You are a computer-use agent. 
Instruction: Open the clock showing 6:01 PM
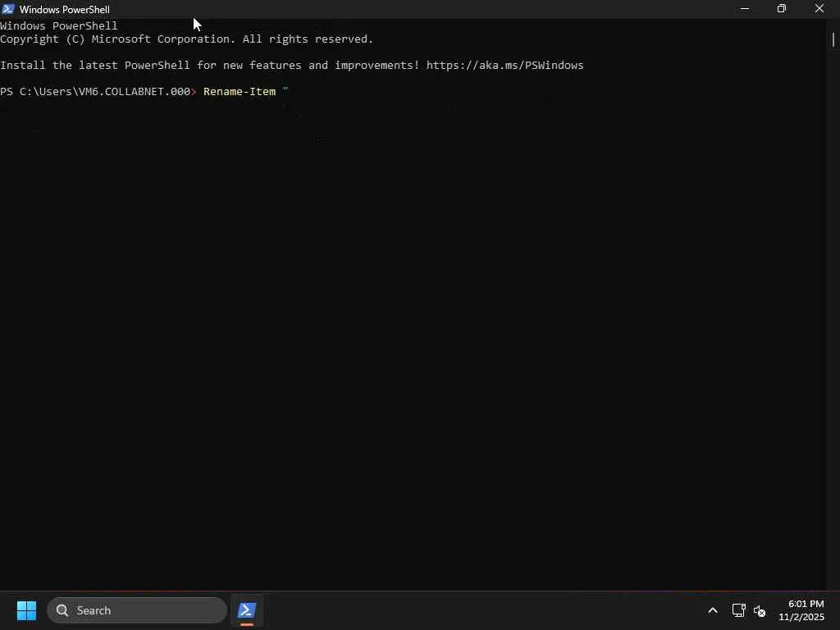pos(806,604)
